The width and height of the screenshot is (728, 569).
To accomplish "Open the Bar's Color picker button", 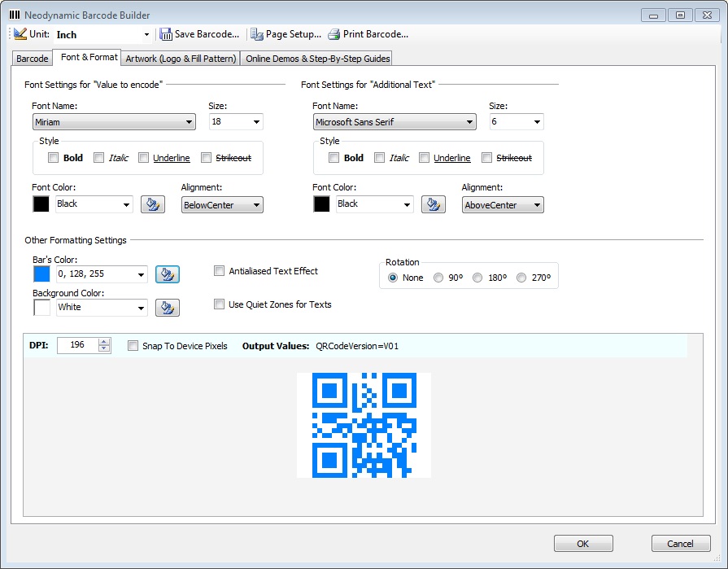I will [167, 274].
